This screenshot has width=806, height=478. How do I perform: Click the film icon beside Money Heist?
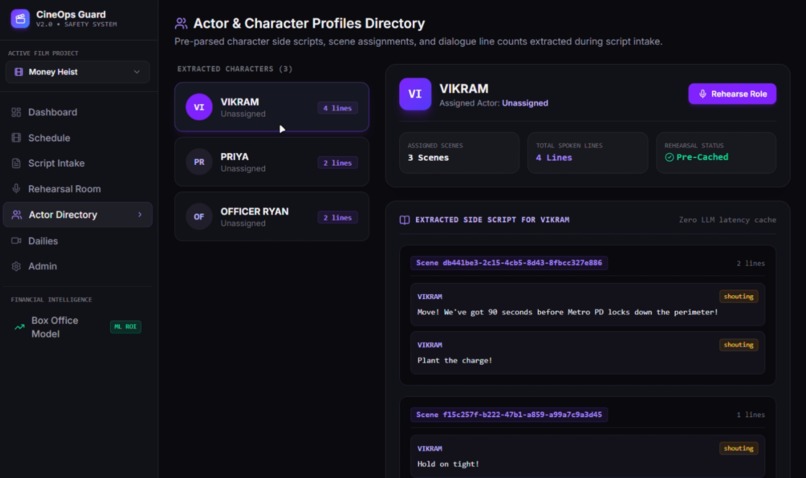19,72
